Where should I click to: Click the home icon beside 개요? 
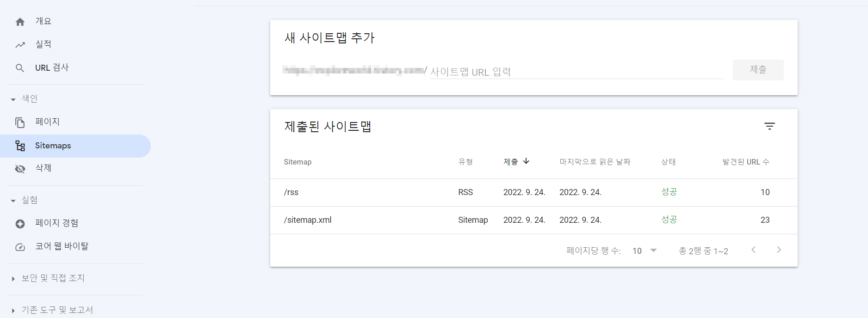tap(20, 22)
